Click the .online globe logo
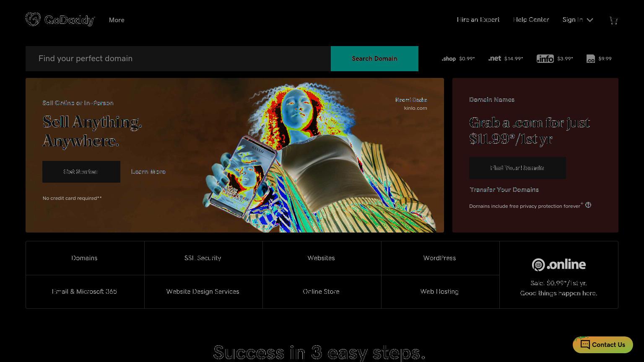This screenshot has height=362, width=644. click(558, 264)
